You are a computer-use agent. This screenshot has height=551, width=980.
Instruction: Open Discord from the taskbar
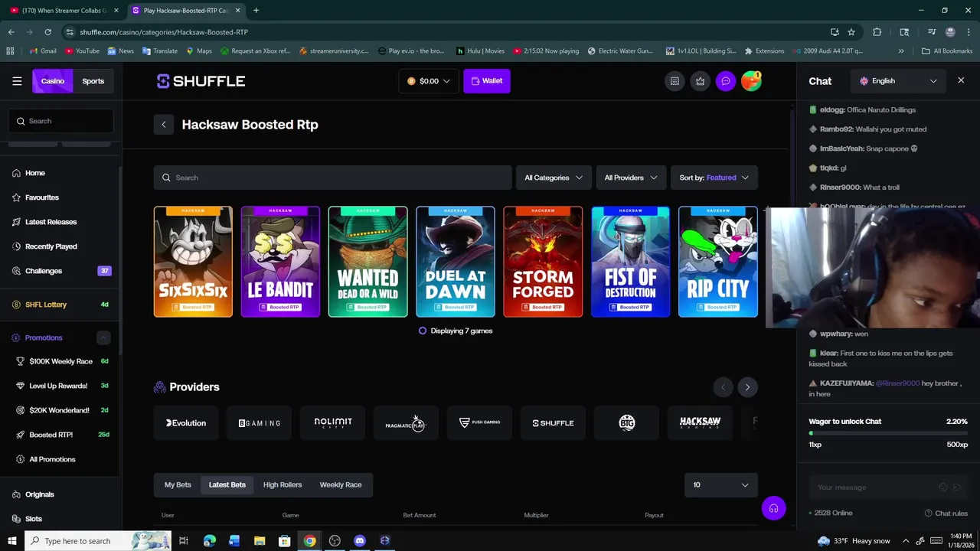[360, 541]
